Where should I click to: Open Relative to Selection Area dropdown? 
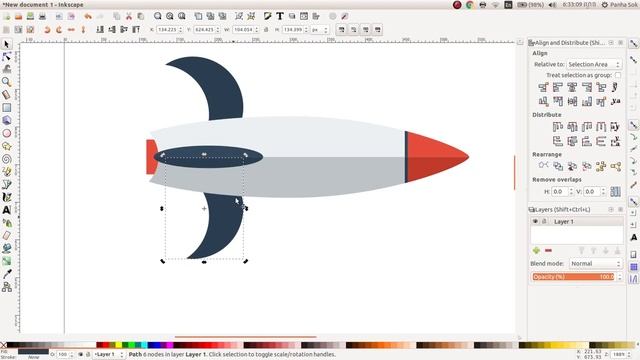tap(594, 64)
